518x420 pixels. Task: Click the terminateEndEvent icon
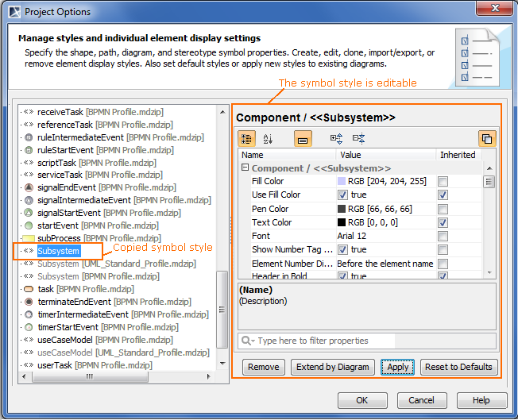click(29, 302)
